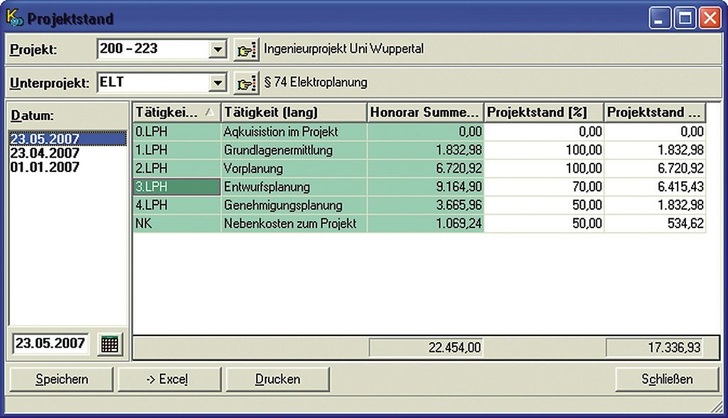Select the date 01.01.2007 in list
This screenshot has width=728, height=418.
(x=45, y=167)
